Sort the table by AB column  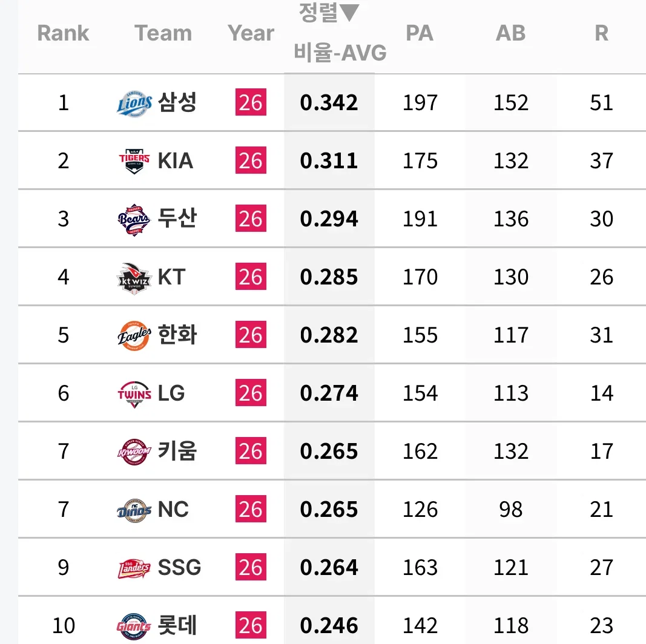coord(510,33)
